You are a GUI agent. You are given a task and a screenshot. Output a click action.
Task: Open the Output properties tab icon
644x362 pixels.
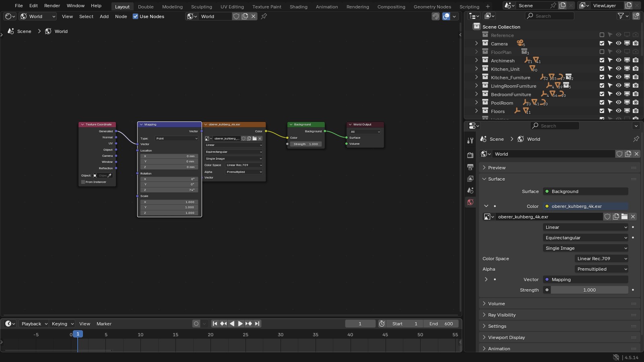tap(470, 167)
